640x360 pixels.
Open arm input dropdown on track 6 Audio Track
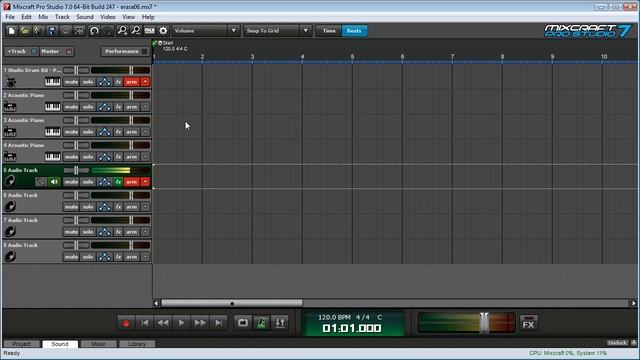[145, 207]
